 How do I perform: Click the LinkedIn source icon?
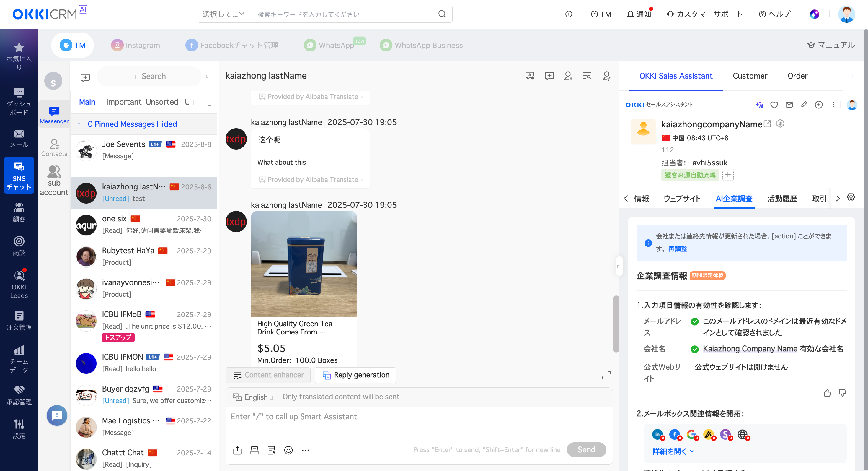point(657,435)
